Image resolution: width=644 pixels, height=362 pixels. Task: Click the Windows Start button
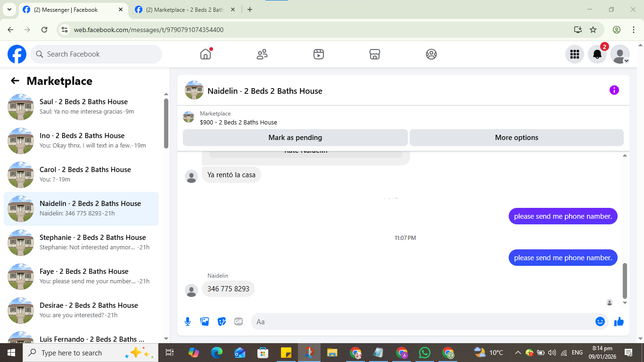click(x=11, y=353)
